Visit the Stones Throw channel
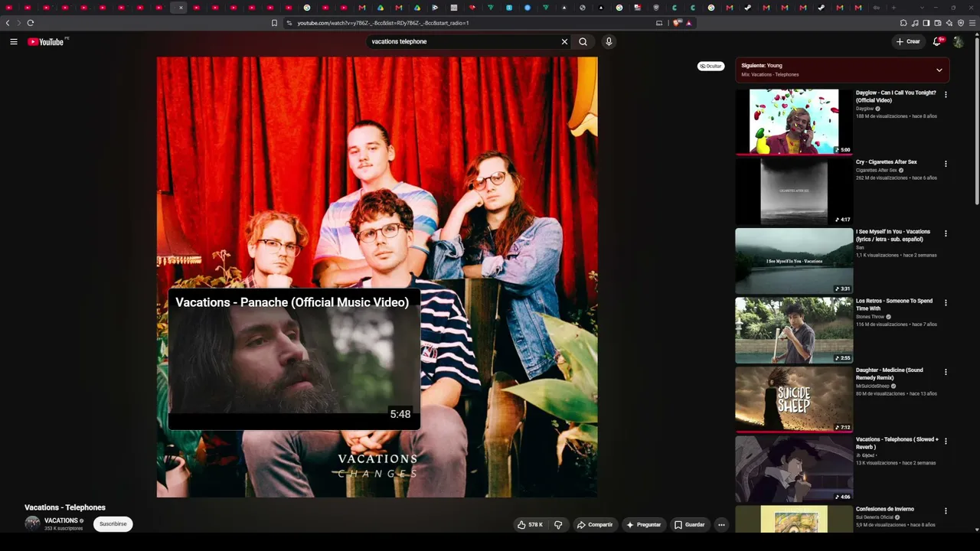Viewport: 980px width, 551px height. click(870, 317)
